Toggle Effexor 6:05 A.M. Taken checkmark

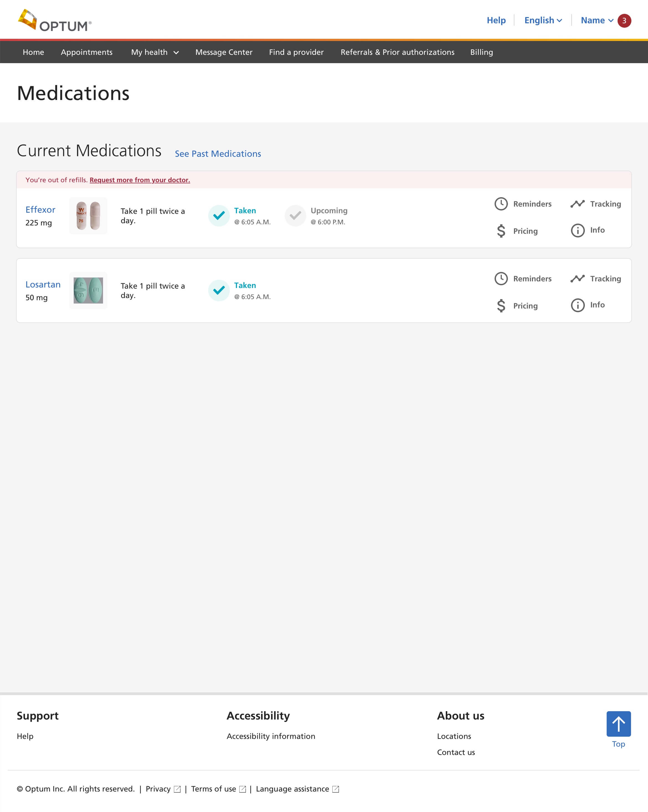pyautogui.click(x=219, y=215)
